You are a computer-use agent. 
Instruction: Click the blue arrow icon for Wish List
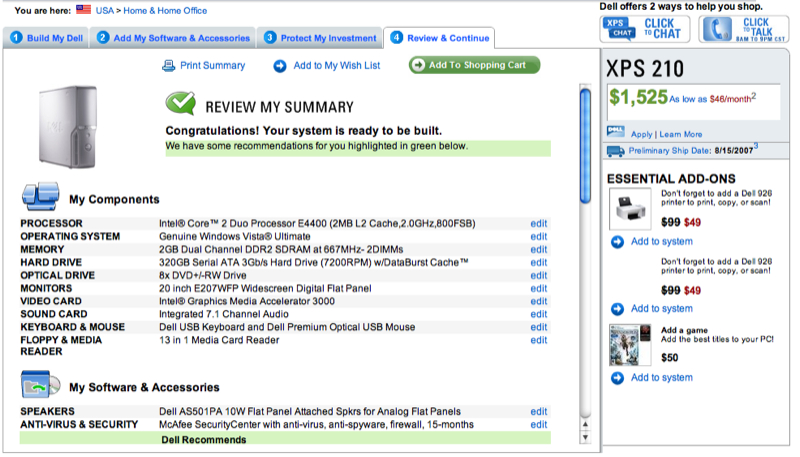coord(280,66)
